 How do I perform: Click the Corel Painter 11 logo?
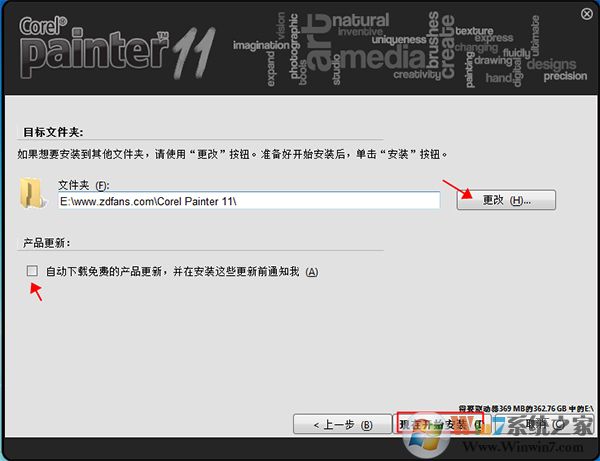[x=117, y=48]
